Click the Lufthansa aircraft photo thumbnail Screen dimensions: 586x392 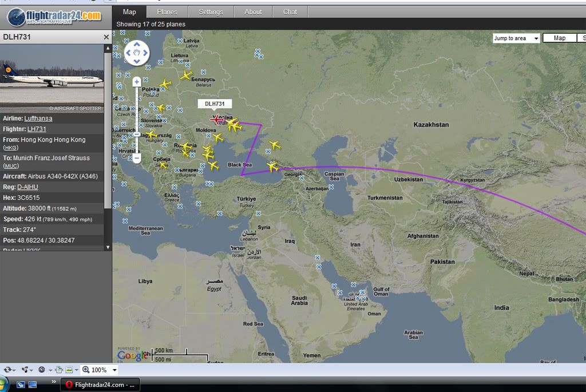pyautogui.click(x=52, y=79)
